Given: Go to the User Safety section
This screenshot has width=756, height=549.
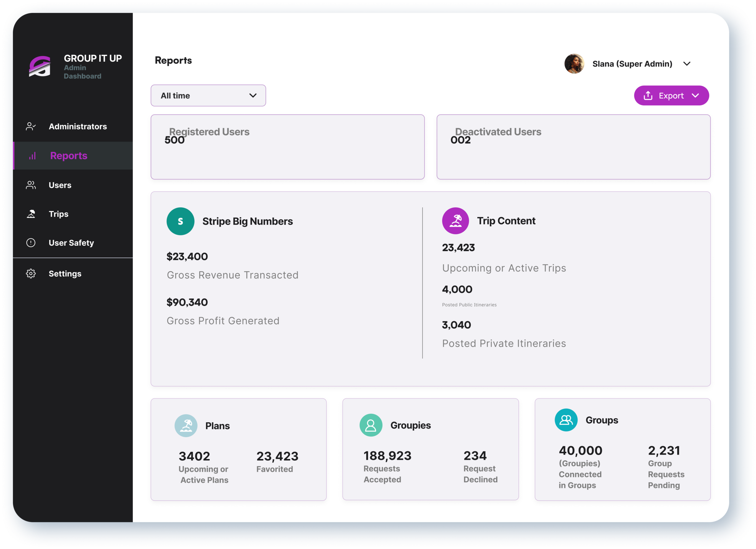Looking at the screenshot, I should click(71, 243).
